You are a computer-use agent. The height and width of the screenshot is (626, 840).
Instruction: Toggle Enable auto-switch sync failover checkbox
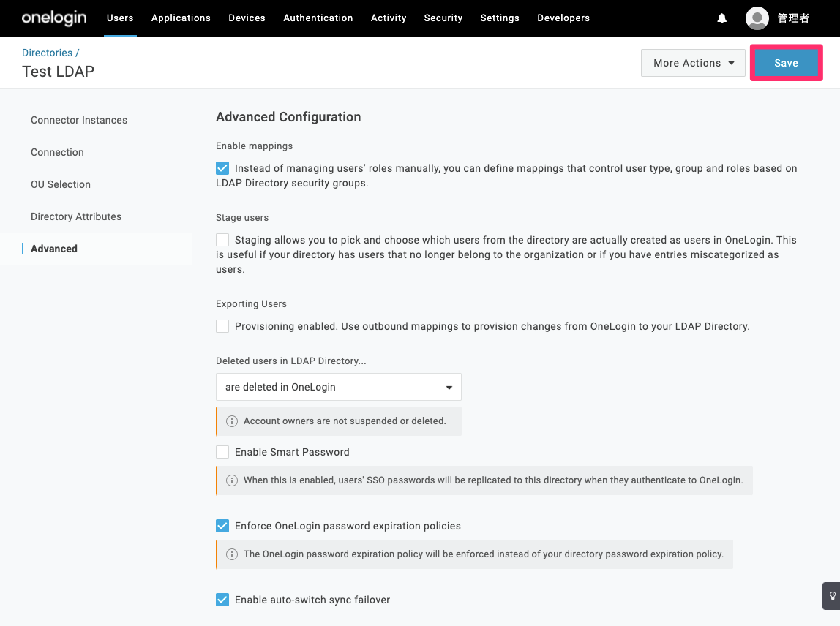(222, 600)
